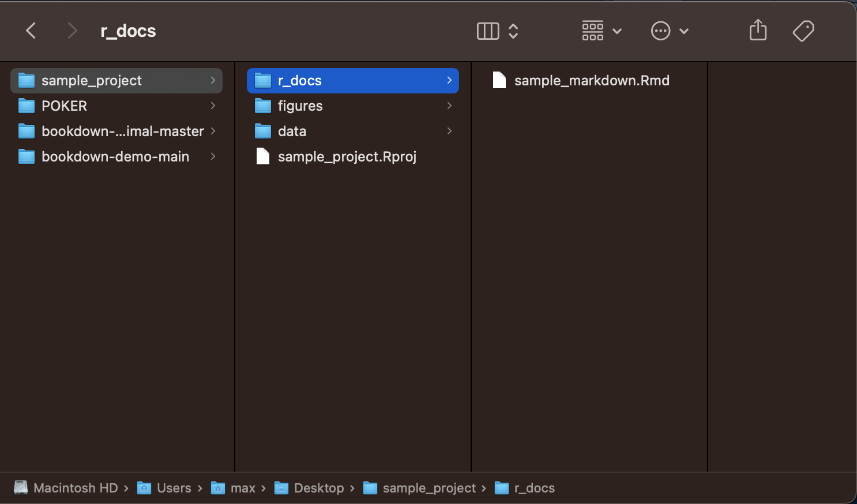Select the sample_markdown.Rmd file

591,81
